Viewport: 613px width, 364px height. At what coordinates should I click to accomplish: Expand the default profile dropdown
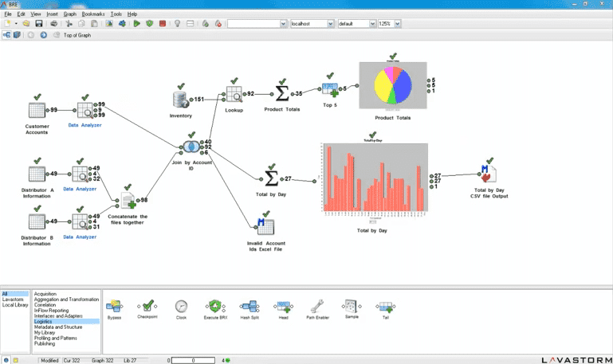(372, 24)
